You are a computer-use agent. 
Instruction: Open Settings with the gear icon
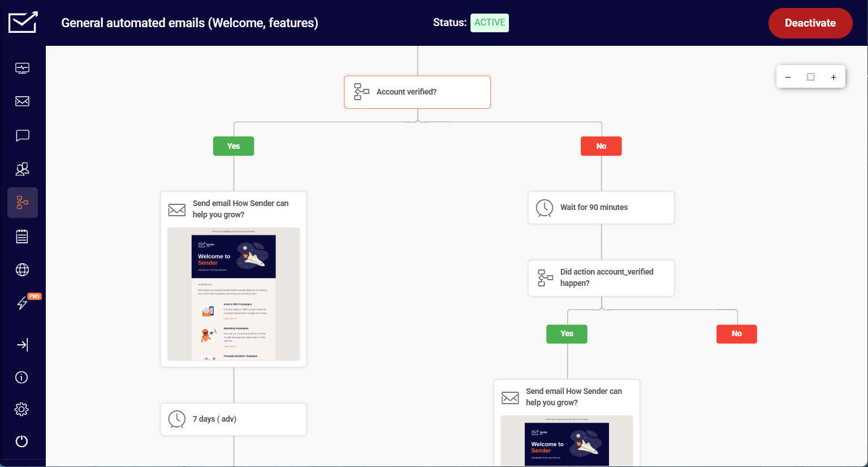[x=22, y=409]
